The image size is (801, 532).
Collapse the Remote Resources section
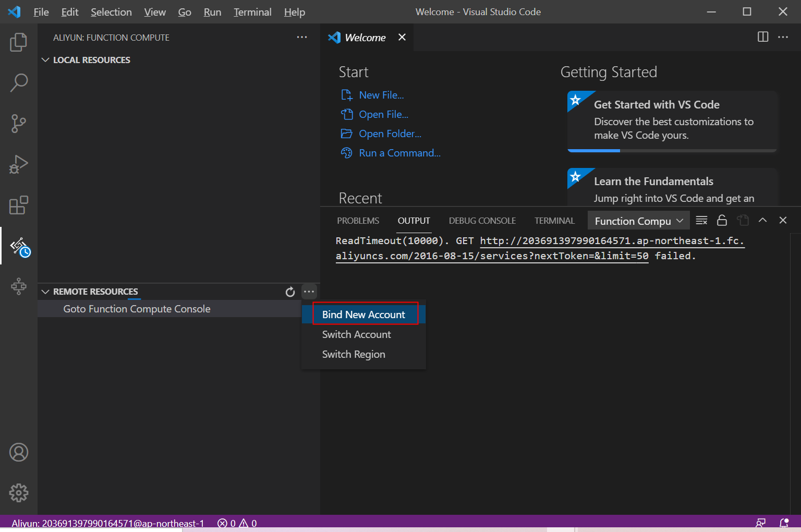(45, 292)
